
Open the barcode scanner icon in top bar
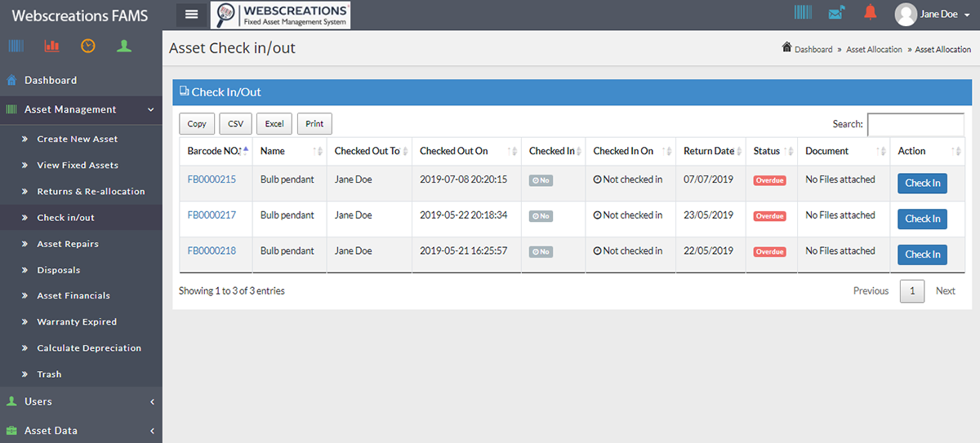[x=803, y=12]
